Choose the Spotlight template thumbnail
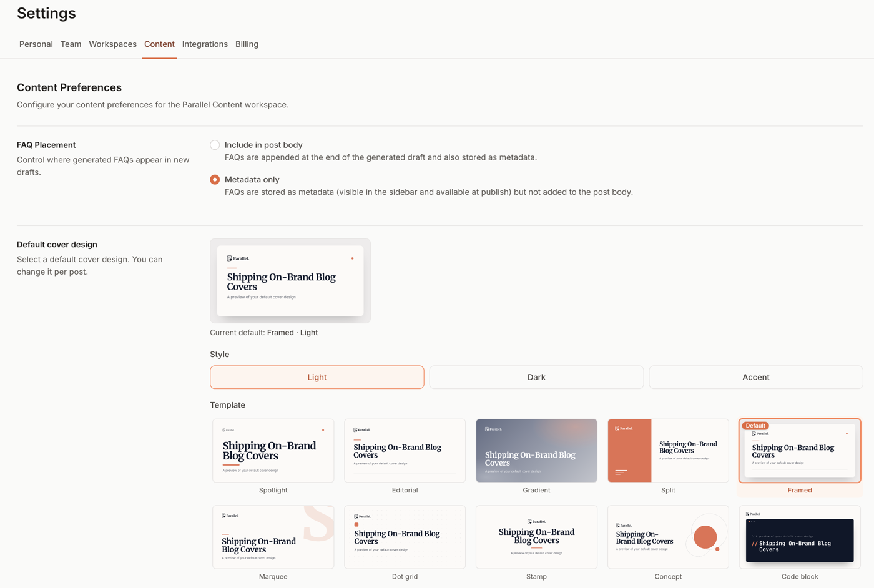 (x=273, y=451)
